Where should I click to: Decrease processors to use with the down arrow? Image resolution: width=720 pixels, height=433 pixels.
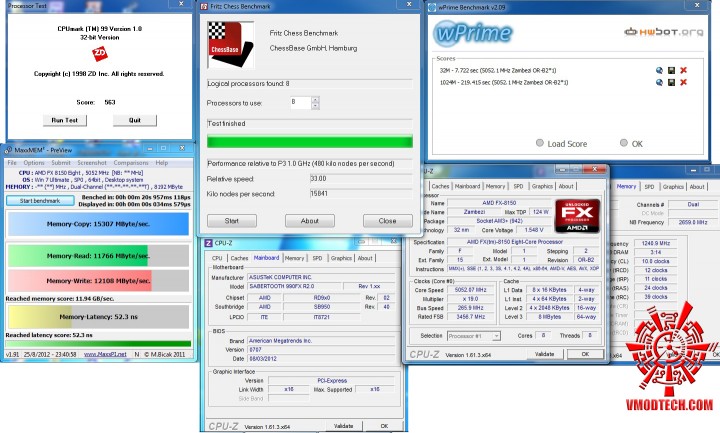pos(315,106)
